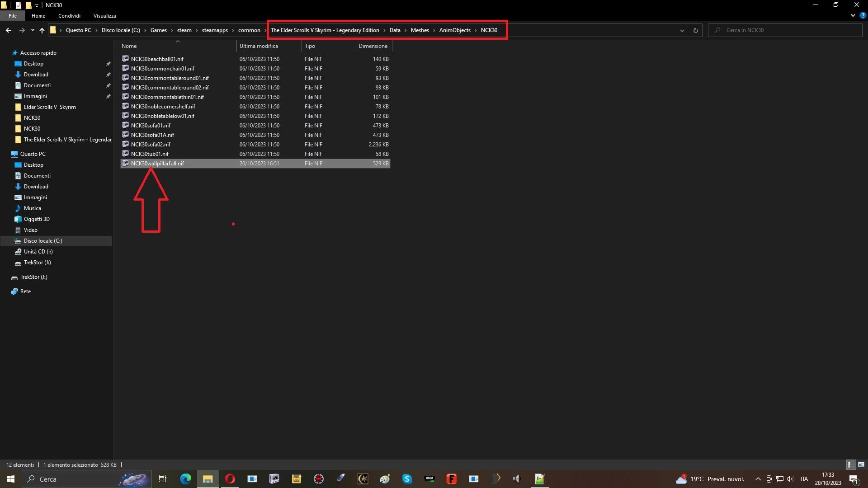Screen dimensions: 868x488
Task: Open Accesso rapido in sidebar
Action: tap(38, 53)
